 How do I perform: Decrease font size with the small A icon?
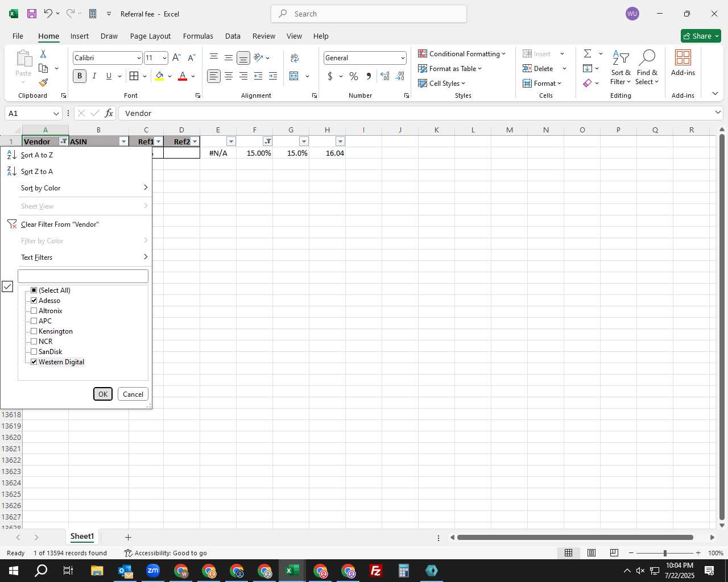(192, 57)
